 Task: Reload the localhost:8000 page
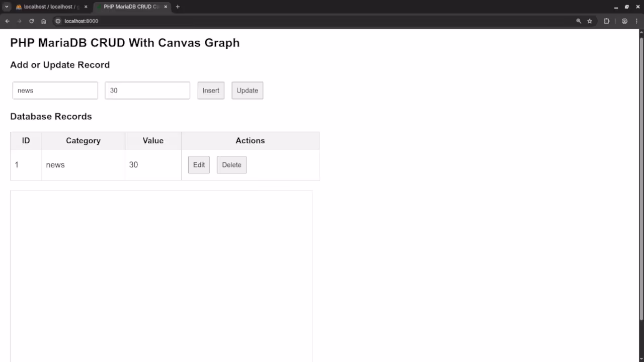pyautogui.click(x=31, y=21)
